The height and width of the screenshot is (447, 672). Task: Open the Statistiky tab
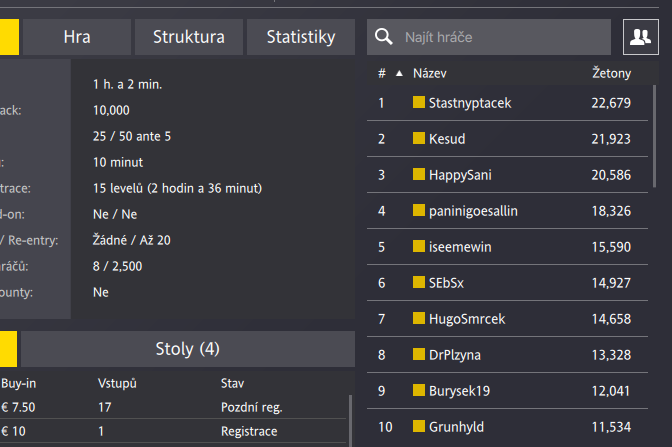(300, 38)
